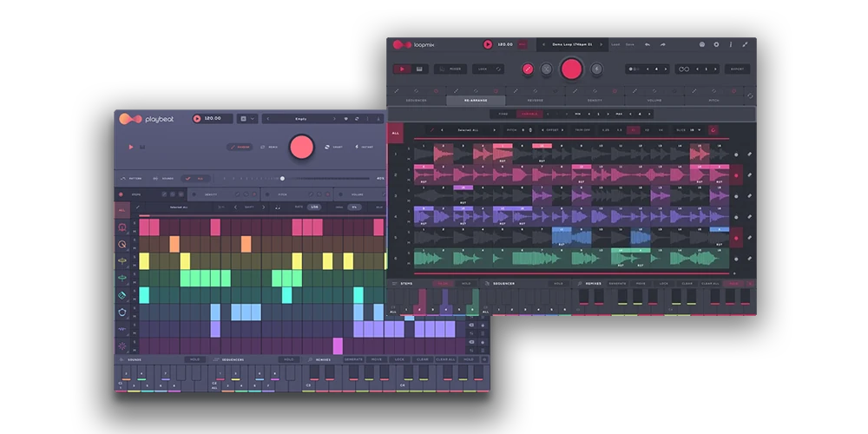
Task: Toggle the power icon above Re-arrange tab
Action: coord(496,91)
